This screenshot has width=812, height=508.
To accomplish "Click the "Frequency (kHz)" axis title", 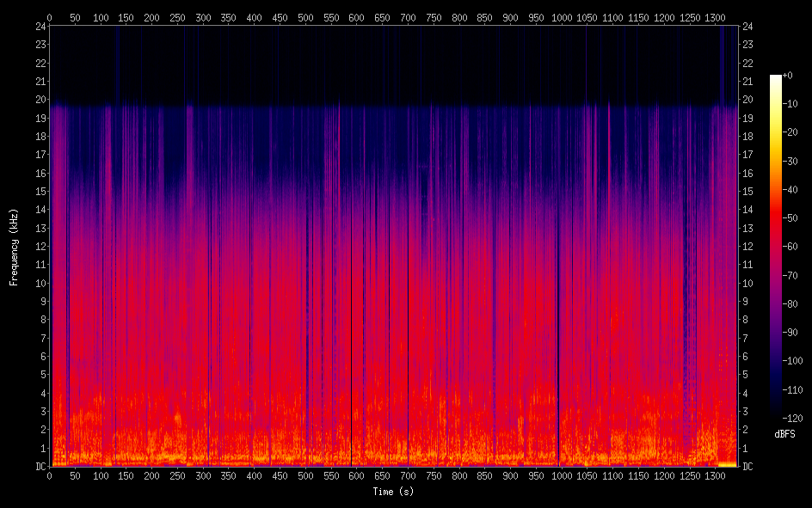I will pos(14,248).
